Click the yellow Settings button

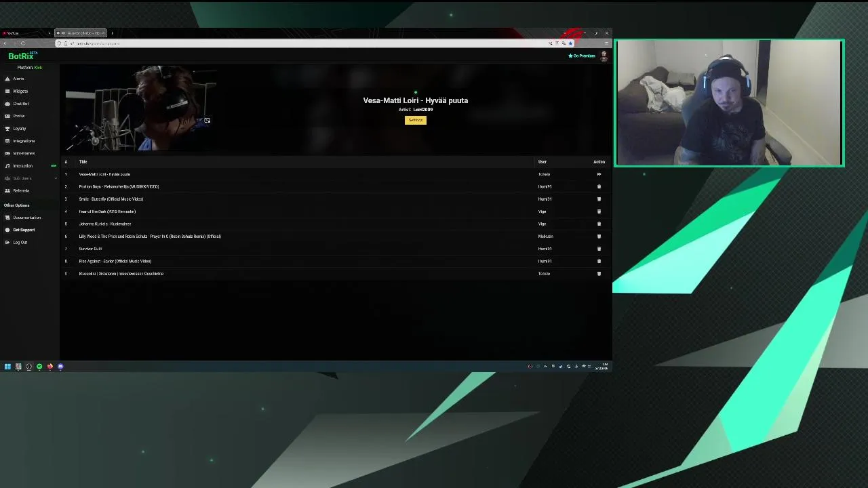(416, 120)
